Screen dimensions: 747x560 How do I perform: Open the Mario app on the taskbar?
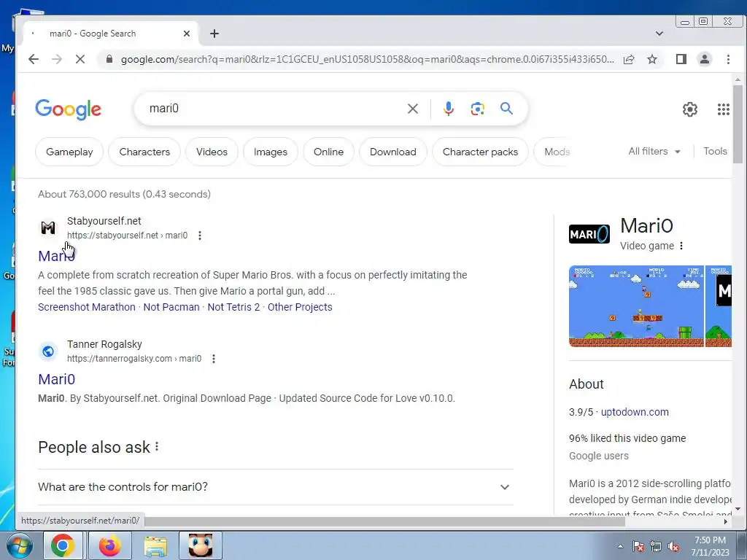tap(201, 545)
